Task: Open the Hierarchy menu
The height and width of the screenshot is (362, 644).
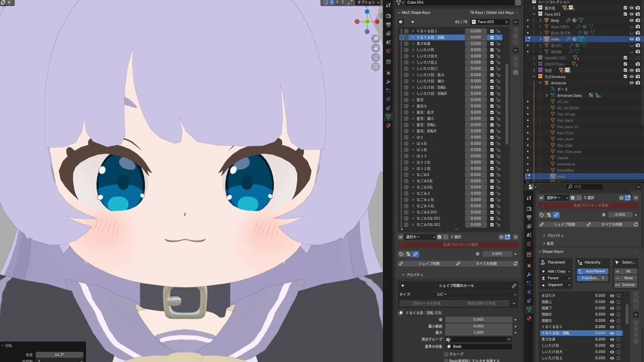Action: 592,262
